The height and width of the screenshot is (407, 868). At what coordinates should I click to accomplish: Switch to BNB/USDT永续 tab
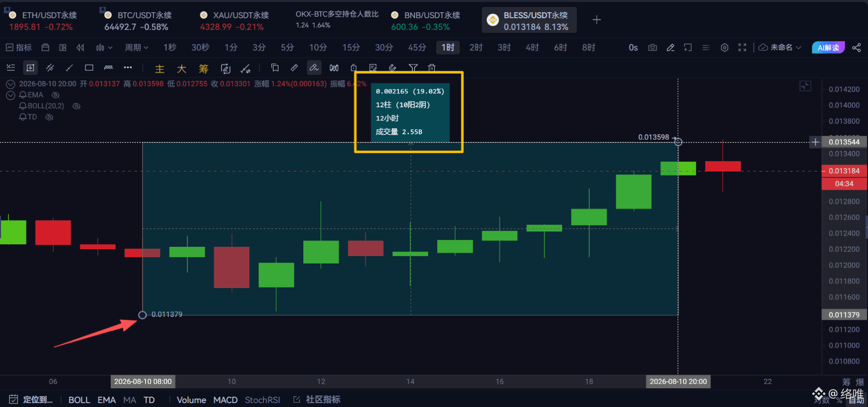426,21
